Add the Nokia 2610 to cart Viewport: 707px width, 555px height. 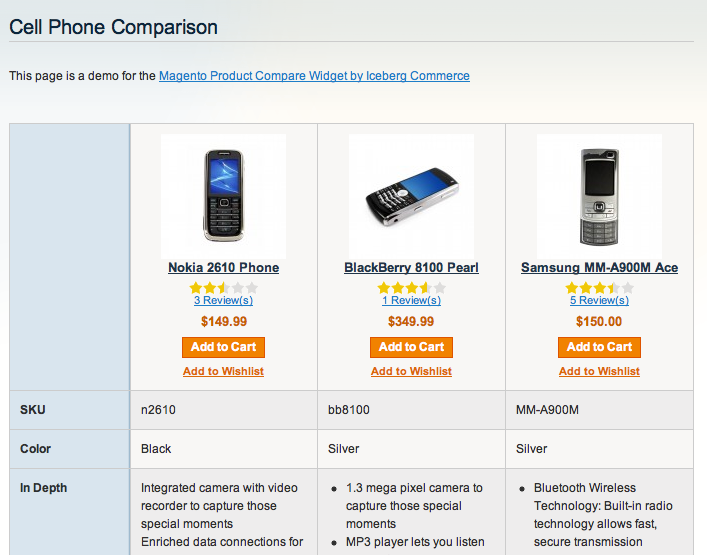223,347
